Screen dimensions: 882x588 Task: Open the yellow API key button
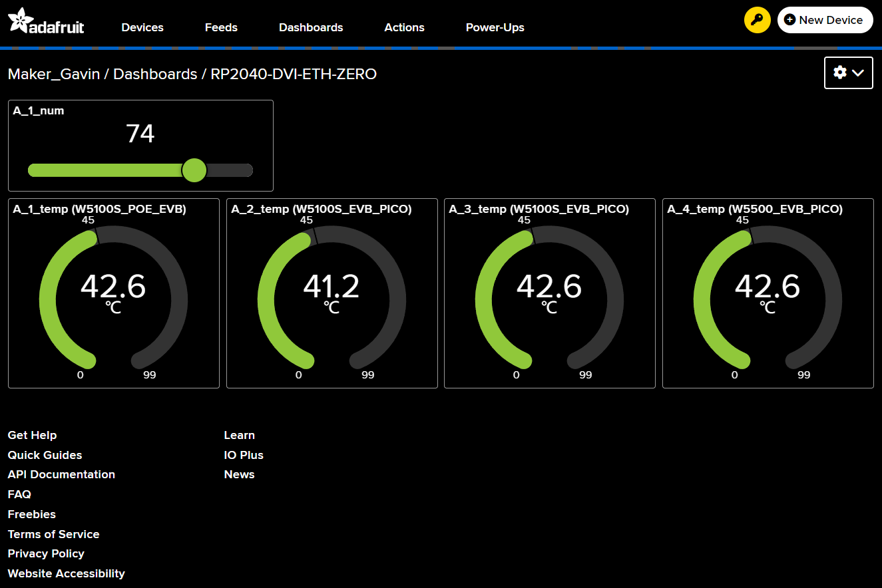click(757, 20)
